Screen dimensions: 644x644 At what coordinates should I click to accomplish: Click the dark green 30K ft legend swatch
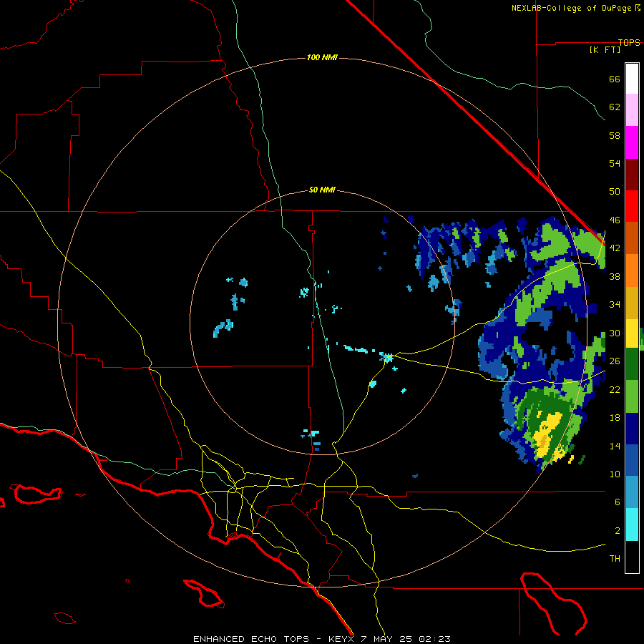632,364
